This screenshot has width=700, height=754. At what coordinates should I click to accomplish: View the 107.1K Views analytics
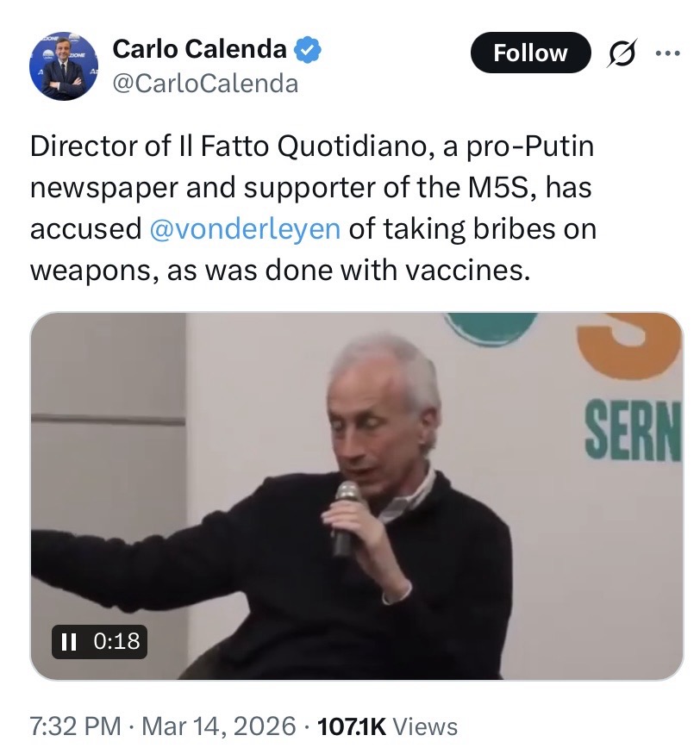(x=387, y=726)
